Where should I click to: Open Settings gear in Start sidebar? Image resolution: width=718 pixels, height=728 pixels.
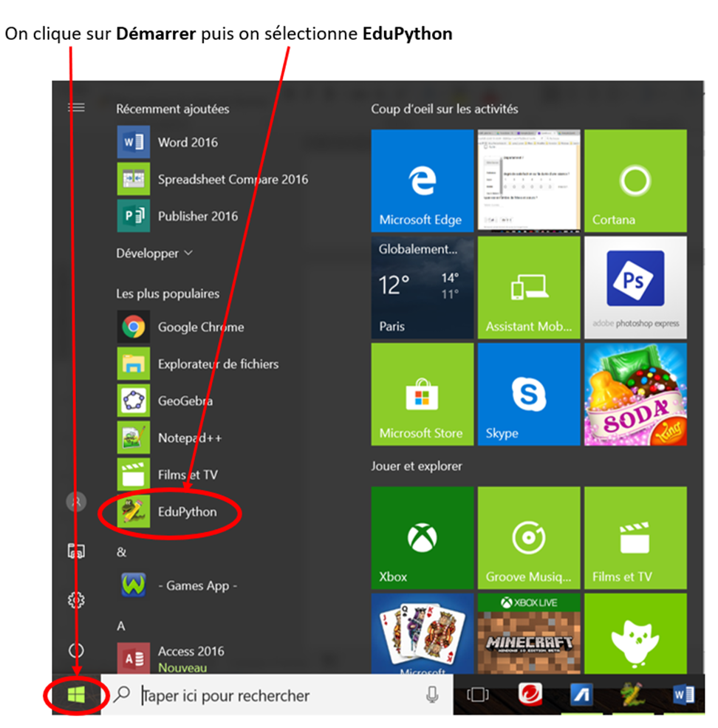click(76, 599)
